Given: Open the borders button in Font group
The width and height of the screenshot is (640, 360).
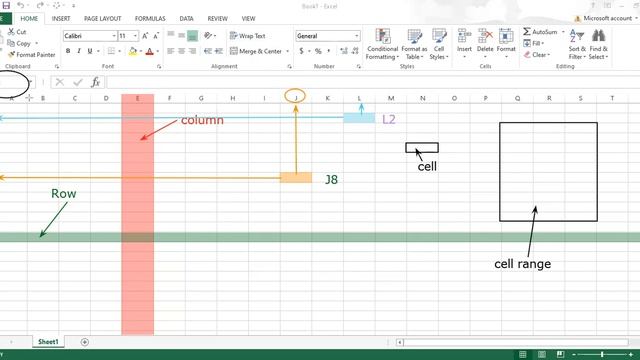Looking at the screenshot, I should point(111,51).
